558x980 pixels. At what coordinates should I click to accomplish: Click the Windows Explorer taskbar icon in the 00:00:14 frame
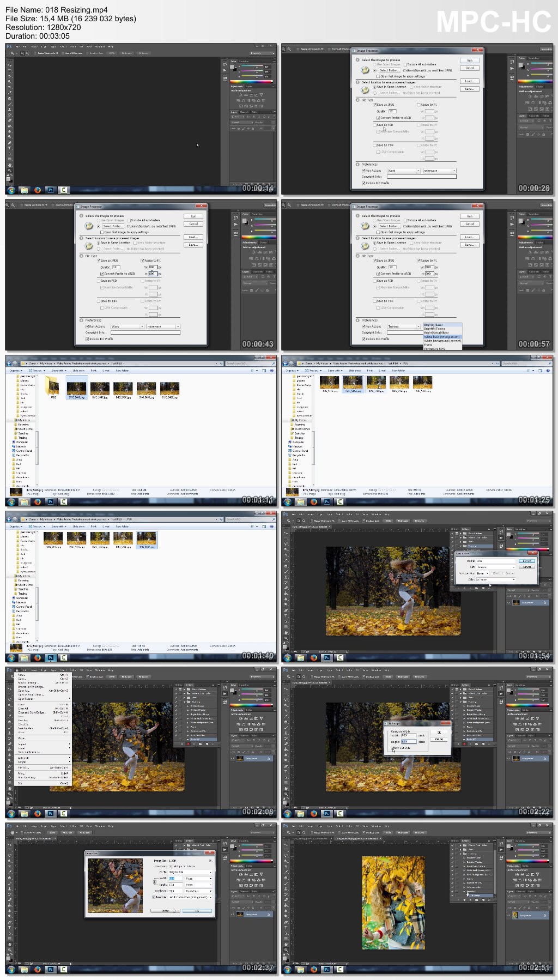tap(25, 190)
